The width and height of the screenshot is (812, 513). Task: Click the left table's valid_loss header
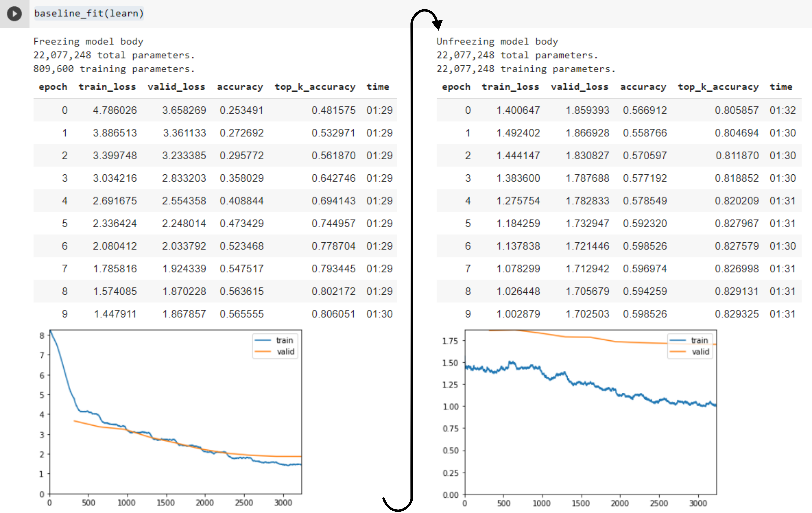click(176, 87)
